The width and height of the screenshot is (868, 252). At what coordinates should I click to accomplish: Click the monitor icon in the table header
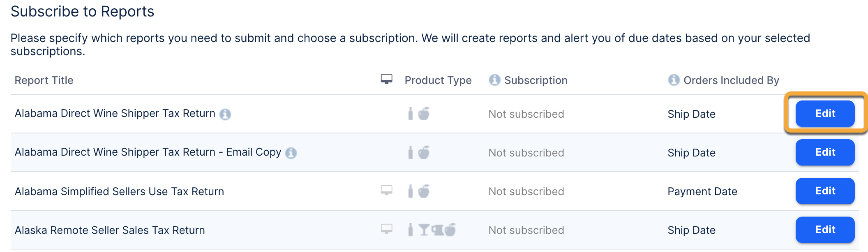[x=386, y=79]
